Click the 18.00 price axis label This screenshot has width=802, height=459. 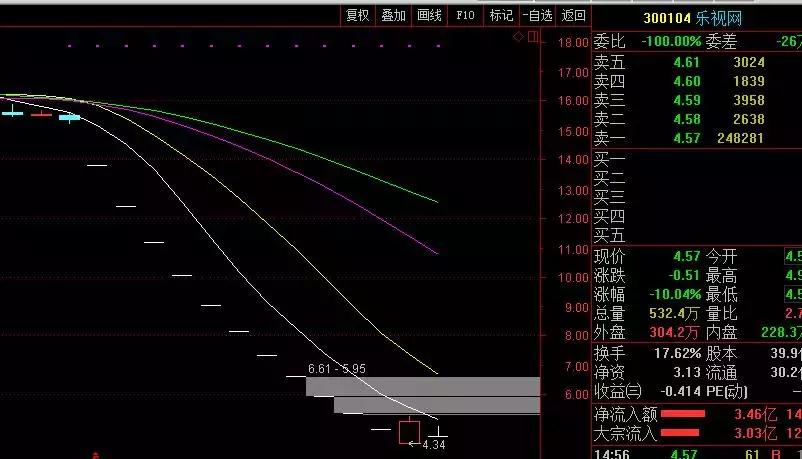click(573, 42)
